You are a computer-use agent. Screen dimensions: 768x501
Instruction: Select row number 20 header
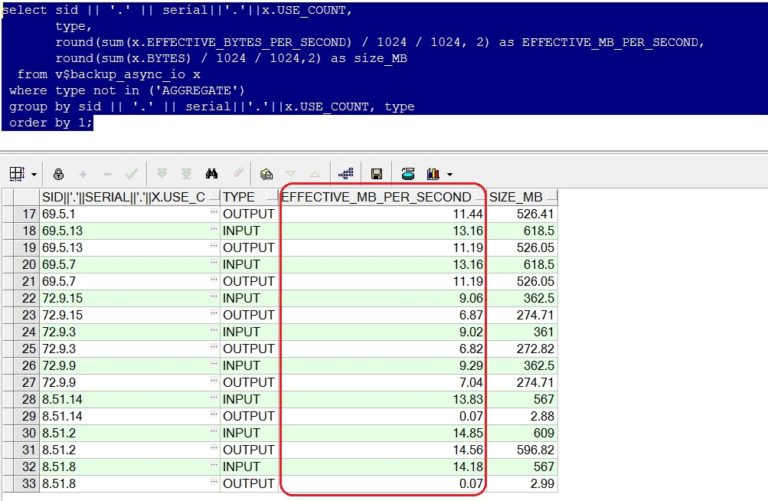(x=26, y=264)
